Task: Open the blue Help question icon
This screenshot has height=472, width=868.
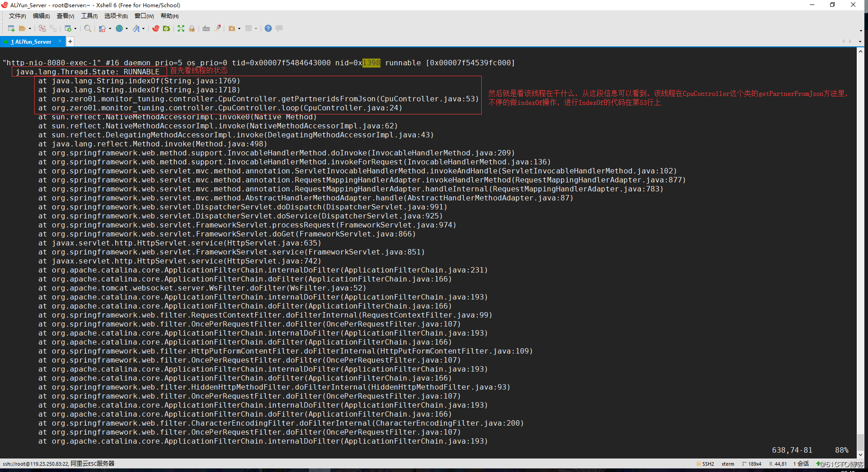Action: (x=268, y=28)
